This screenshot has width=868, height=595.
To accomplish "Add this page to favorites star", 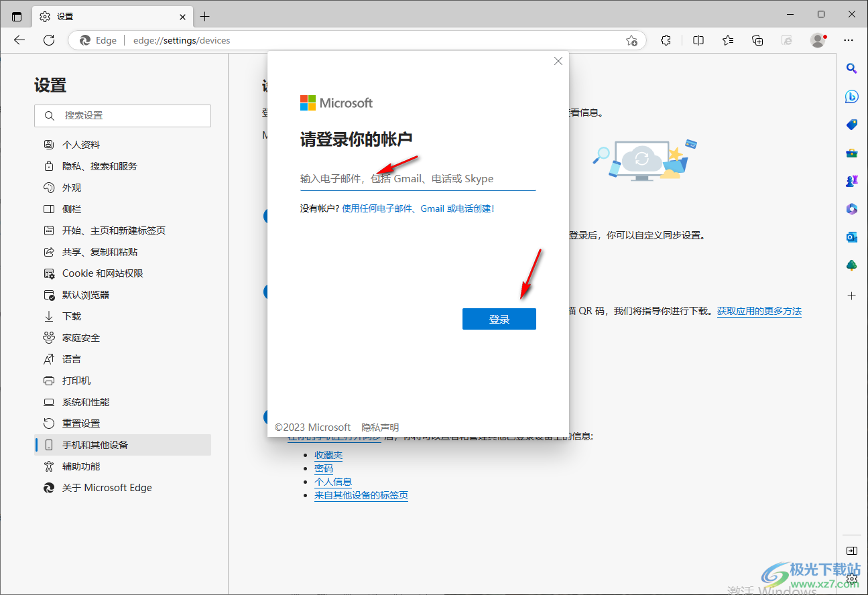I will click(631, 40).
